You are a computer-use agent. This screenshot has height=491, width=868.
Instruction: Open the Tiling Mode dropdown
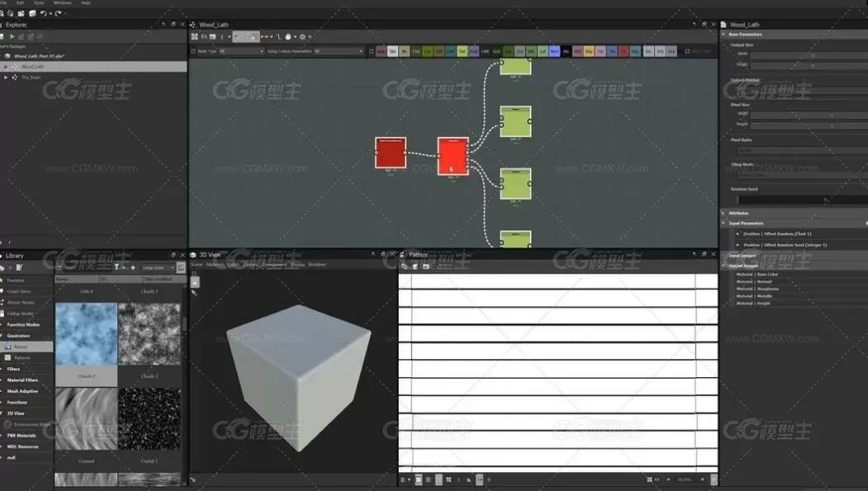coord(803,175)
